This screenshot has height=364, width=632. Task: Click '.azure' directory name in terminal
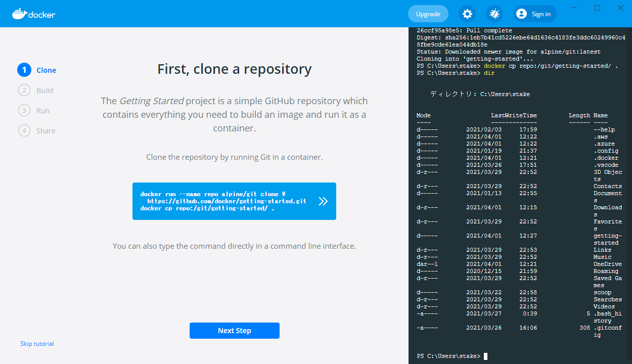coord(604,144)
